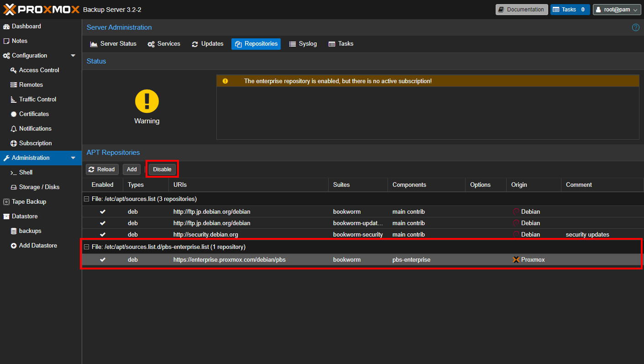Open Traffic Control
644x364 pixels.
37,100
